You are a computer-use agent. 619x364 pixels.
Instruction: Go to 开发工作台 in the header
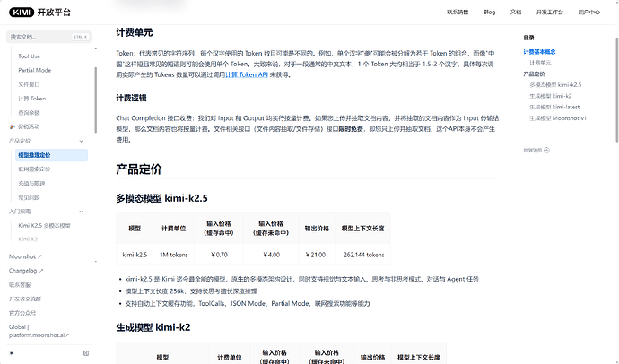click(550, 13)
